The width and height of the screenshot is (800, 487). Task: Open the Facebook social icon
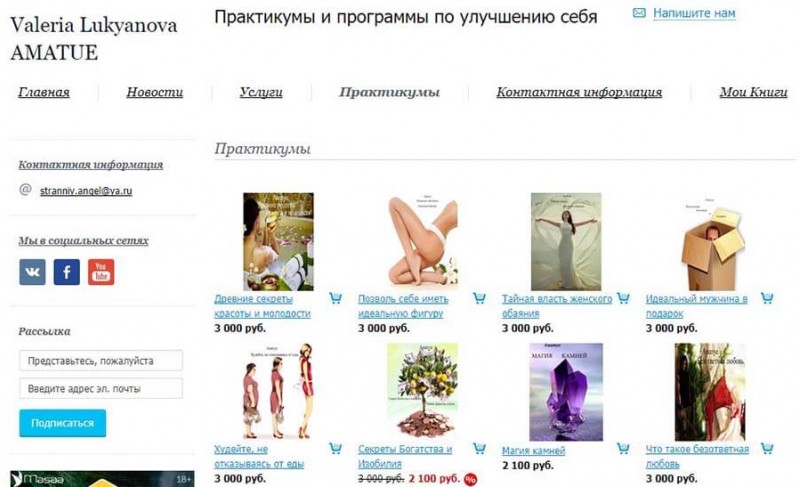67,272
